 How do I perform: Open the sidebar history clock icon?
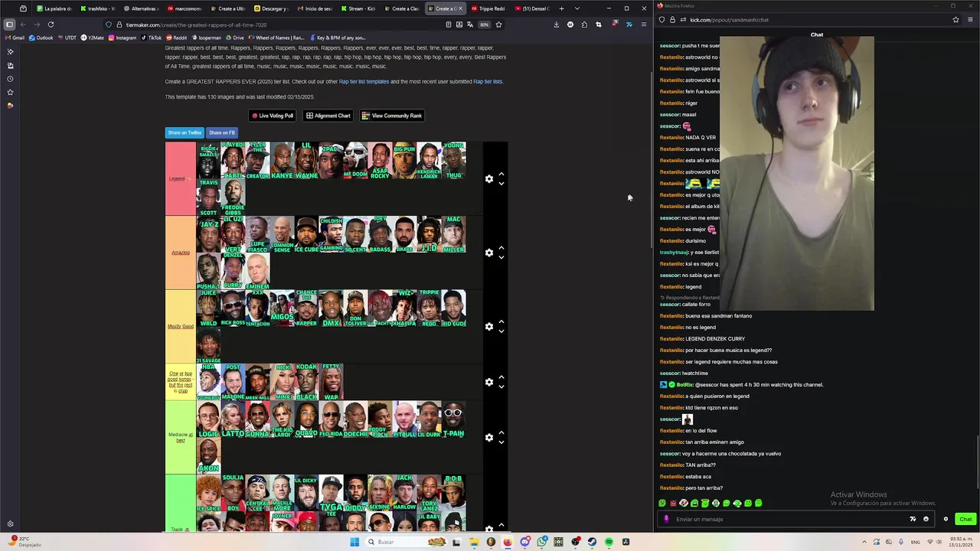[x=10, y=79]
